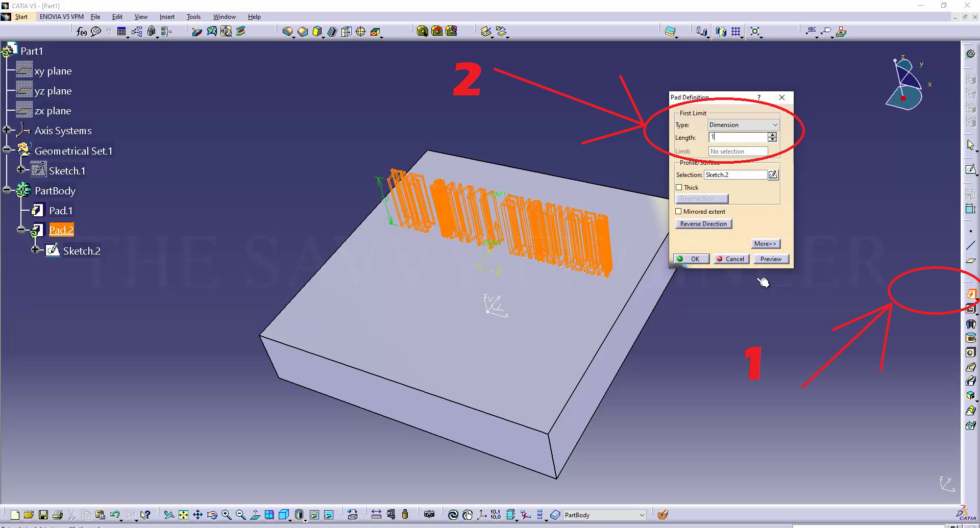Image resolution: width=980 pixels, height=528 pixels.
Task: Click the Fit All In view icon
Action: pos(183,515)
